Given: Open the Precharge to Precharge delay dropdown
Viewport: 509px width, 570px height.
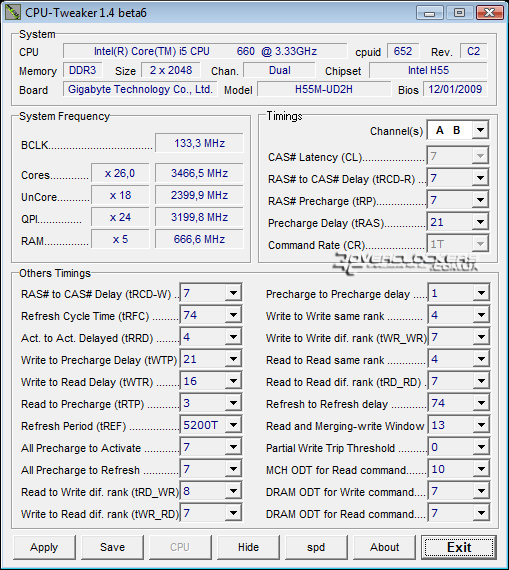Looking at the screenshot, I should click(481, 293).
